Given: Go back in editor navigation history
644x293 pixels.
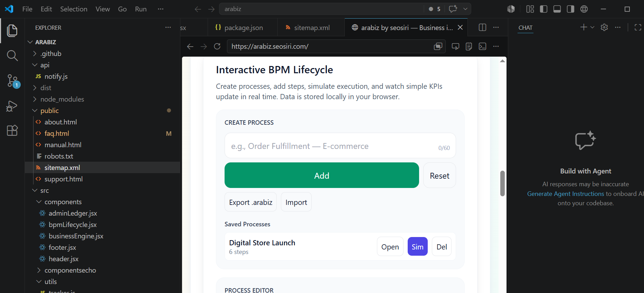Looking at the screenshot, I should click(x=198, y=9).
